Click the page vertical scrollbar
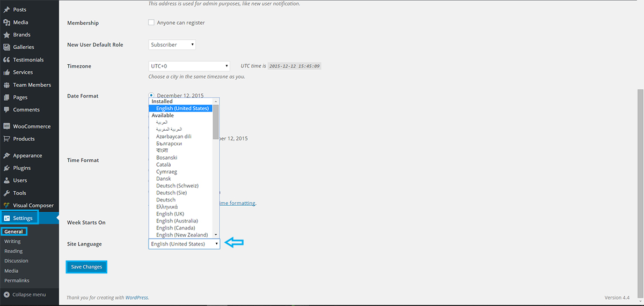Image resolution: width=644 pixels, height=306 pixels. [640, 193]
